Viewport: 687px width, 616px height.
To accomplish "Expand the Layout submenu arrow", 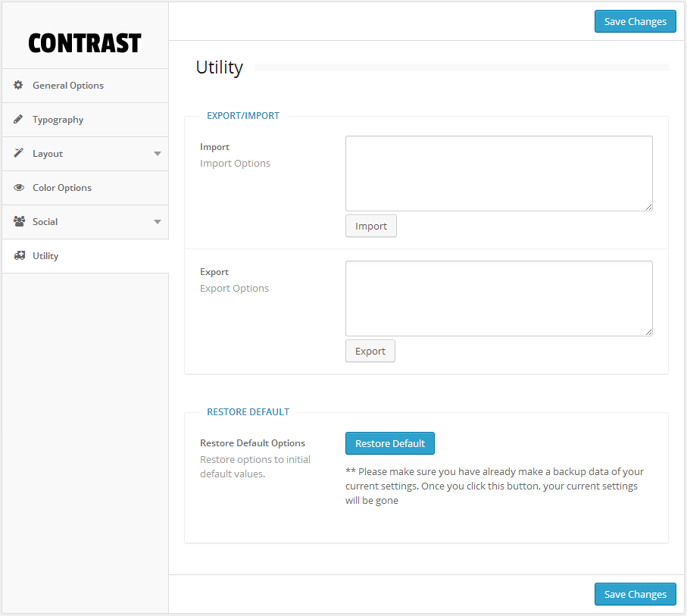I will tap(158, 154).
